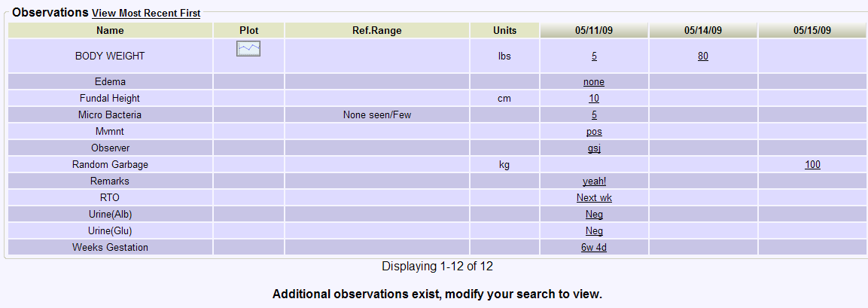Screen dimensions: 868x308
Task: Select the Edema value none
Action: [594, 82]
